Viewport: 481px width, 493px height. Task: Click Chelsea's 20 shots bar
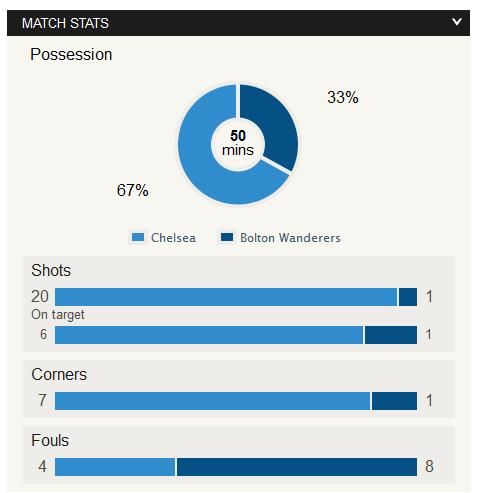tap(226, 297)
